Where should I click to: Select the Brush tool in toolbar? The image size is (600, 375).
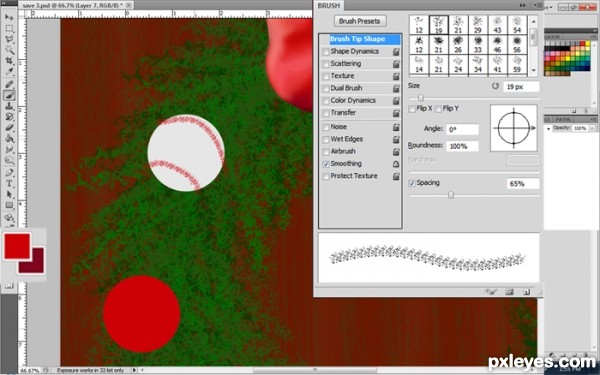click(x=9, y=95)
